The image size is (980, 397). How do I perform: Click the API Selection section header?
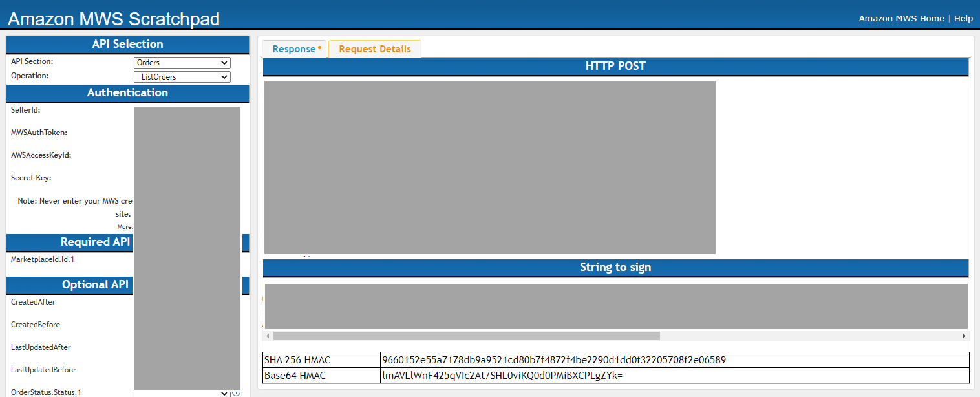pos(127,45)
